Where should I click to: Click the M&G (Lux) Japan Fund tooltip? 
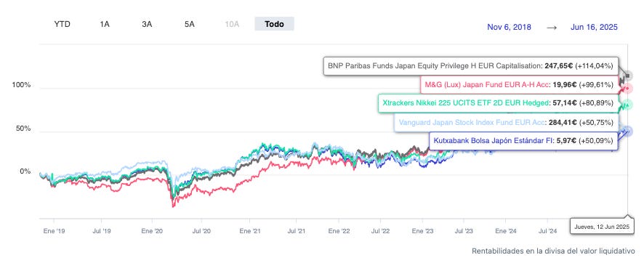click(519, 85)
